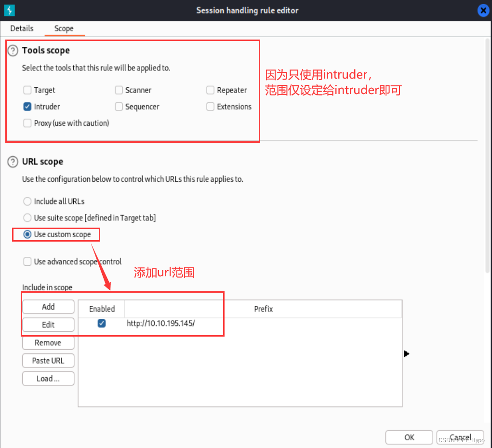Click the Paste URL button

point(48,361)
